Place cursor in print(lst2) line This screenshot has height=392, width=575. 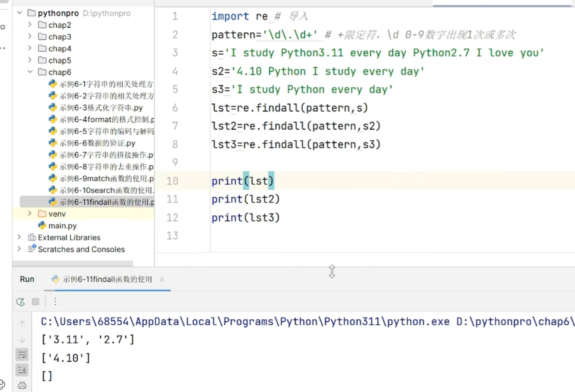pyautogui.click(x=245, y=199)
